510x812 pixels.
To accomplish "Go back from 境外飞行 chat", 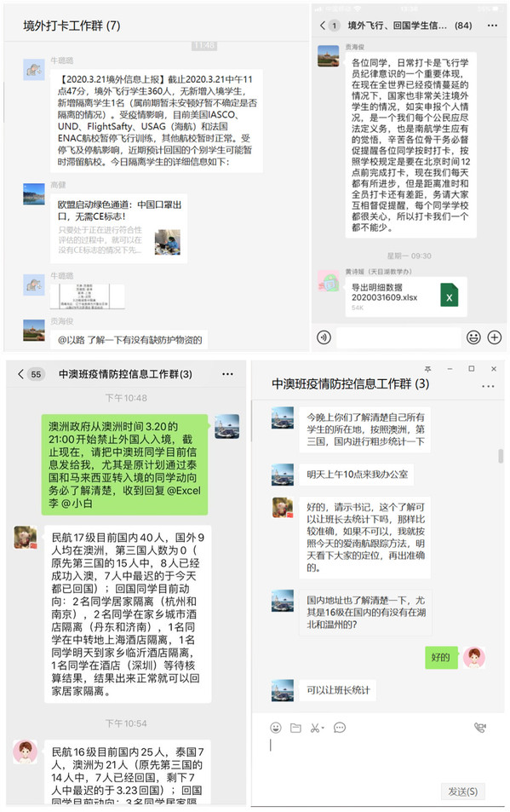I will (x=323, y=25).
